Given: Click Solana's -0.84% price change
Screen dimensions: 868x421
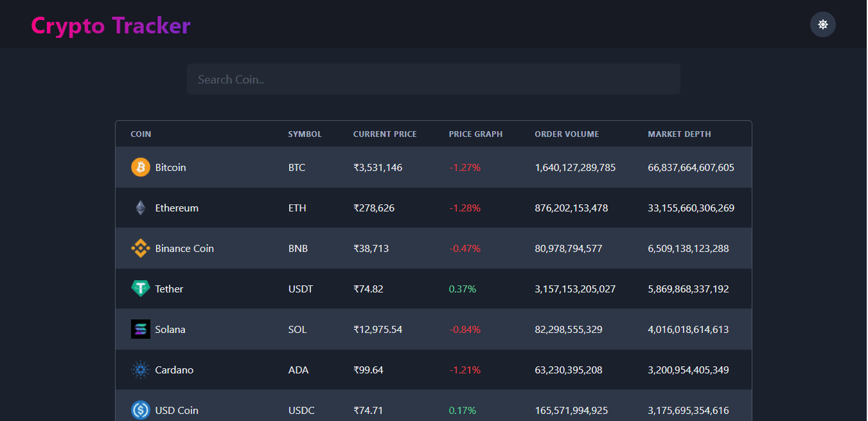Looking at the screenshot, I should [465, 329].
